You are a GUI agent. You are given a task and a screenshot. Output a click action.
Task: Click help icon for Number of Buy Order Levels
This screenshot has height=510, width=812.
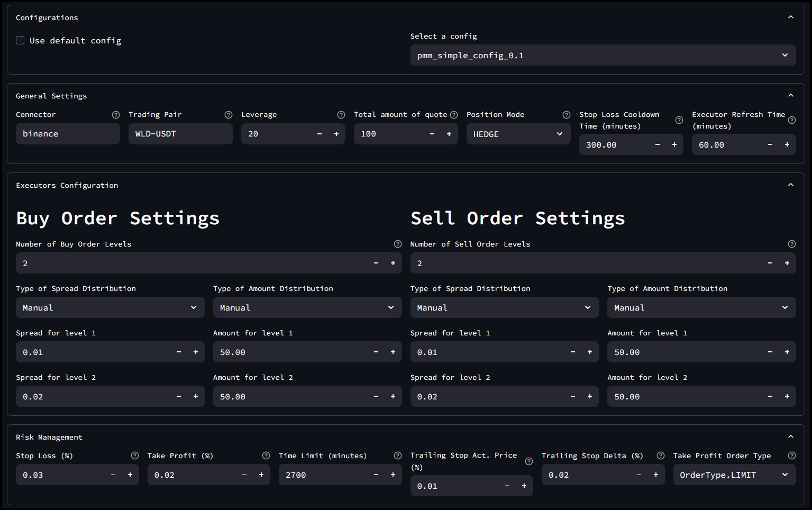pyautogui.click(x=398, y=244)
